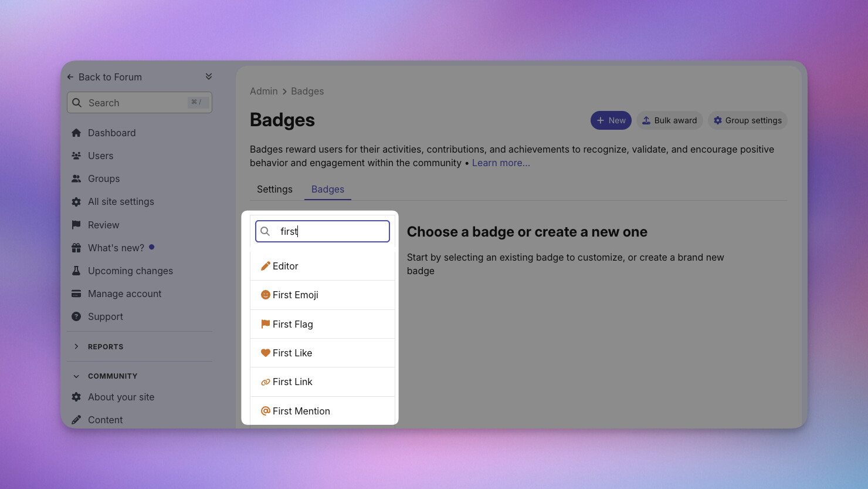This screenshot has width=868, height=489.
Task: Follow the Learn more link
Action: (x=501, y=163)
